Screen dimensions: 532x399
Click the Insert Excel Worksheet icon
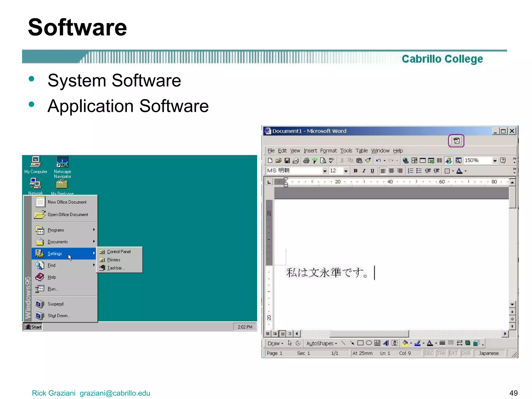pyautogui.click(x=431, y=161)
